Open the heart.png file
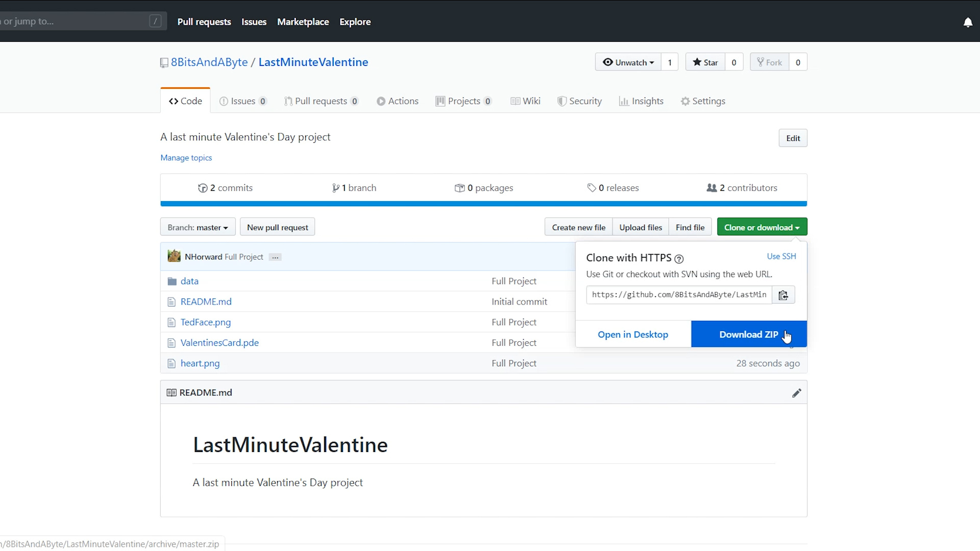 point(200,363)
